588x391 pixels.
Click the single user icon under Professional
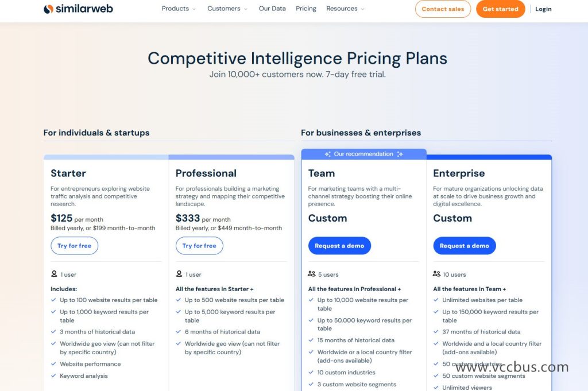[179, 274]
